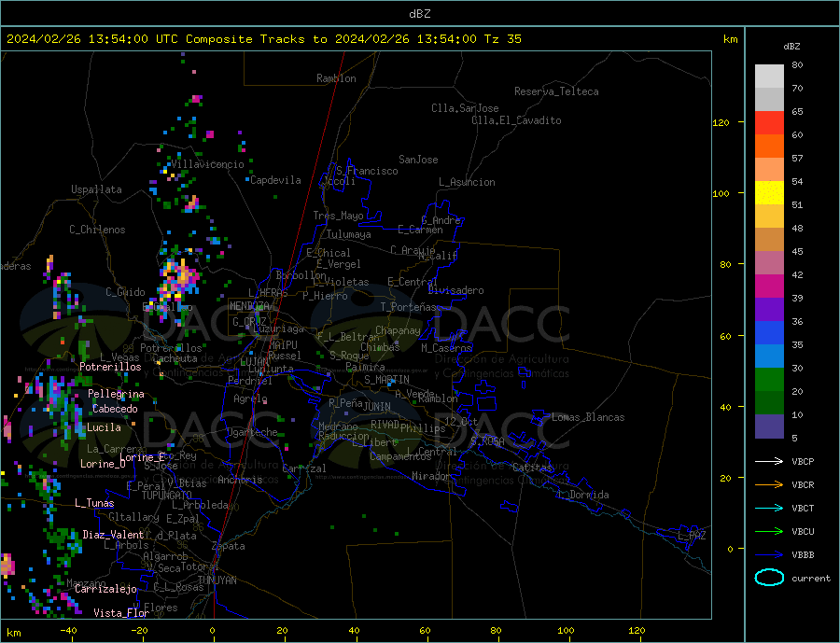Image resolution: width=840 pixels, height=643 pixels.
Task: Click the Cabecedo map label
Action: pos(115,410)
